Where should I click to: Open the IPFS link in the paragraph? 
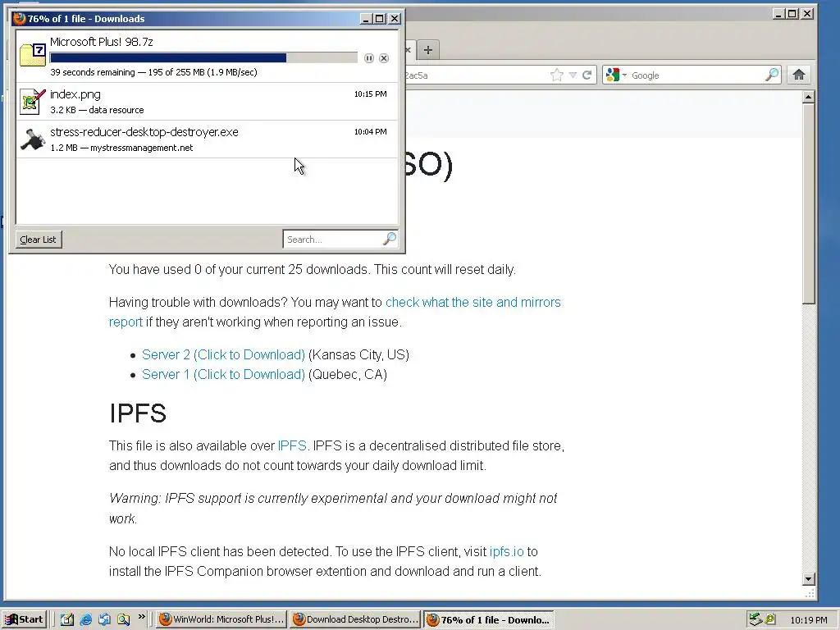pyautogui.click(x=292, y=445)
